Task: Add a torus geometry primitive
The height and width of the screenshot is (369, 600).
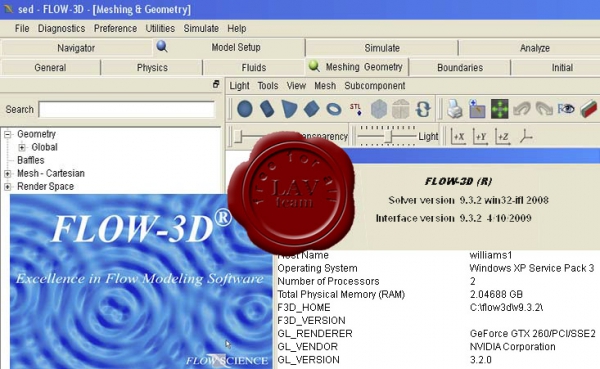Action: click(334, 109)
